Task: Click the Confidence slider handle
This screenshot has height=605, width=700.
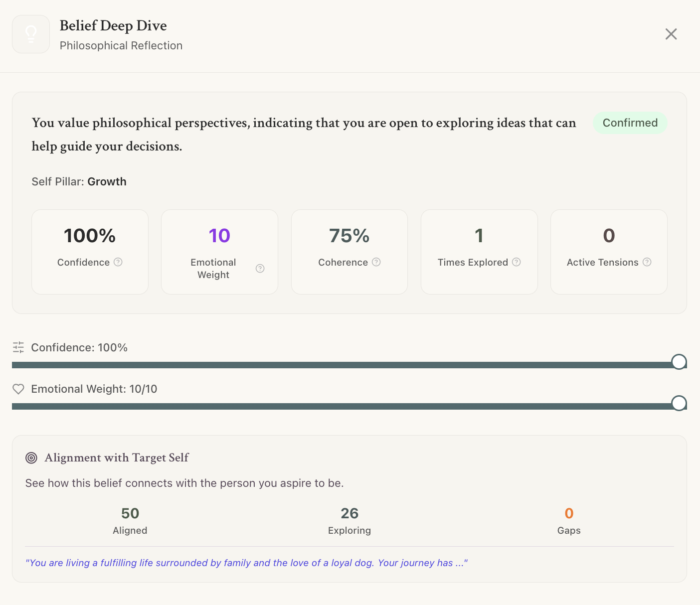Action: point(679,362)
